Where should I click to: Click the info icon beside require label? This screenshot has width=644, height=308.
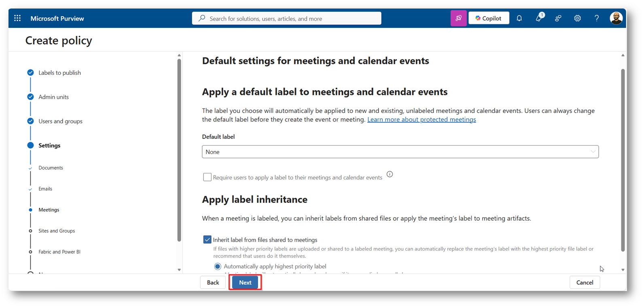(x=390, y=174)
